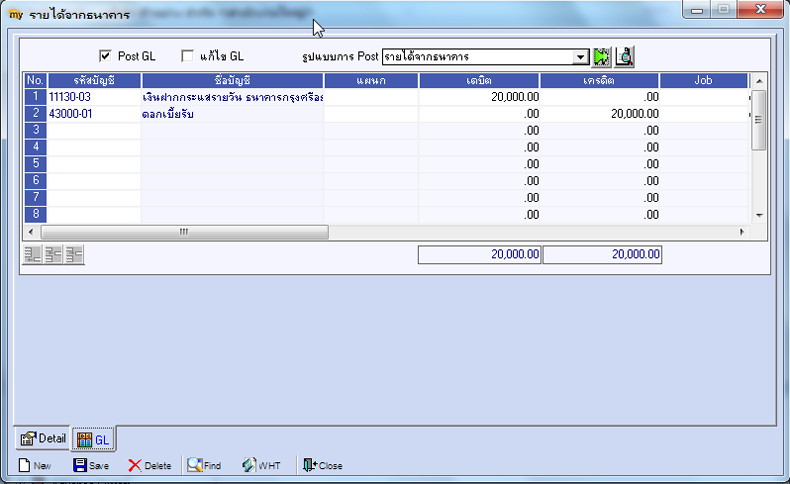Click the horizontal scrollbar thumb in grid
The width and height of the screenshot is (790, 484).
pos(184,232)
